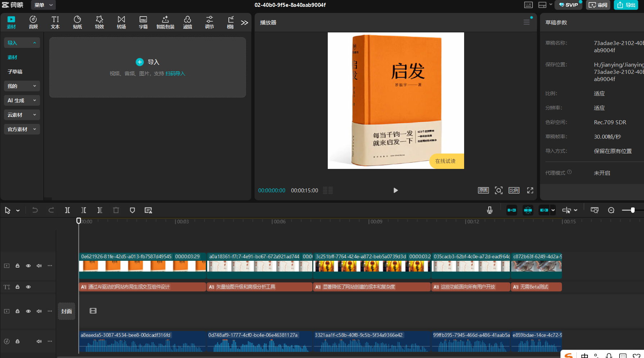
Task: Lock the audio track at the bottom
Action: (x=17, y=341)
